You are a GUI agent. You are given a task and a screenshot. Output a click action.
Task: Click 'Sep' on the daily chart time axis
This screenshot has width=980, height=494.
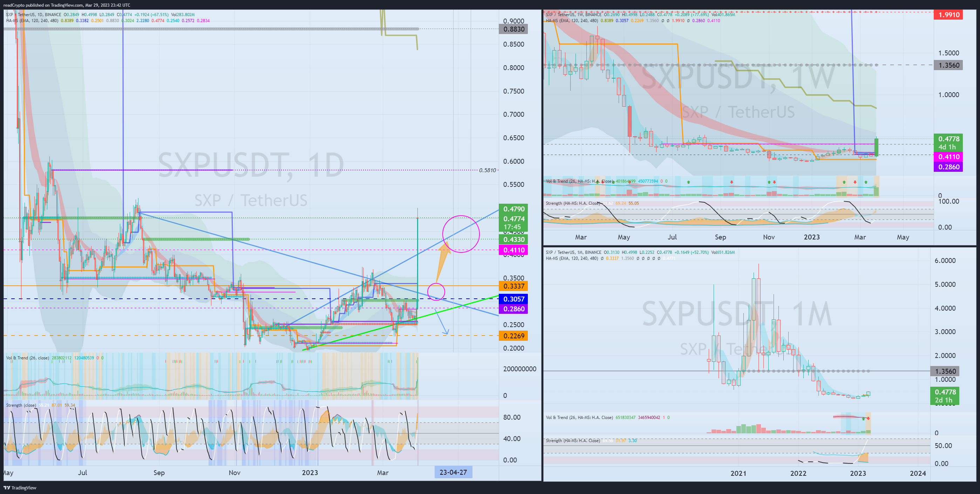point(159,473)
